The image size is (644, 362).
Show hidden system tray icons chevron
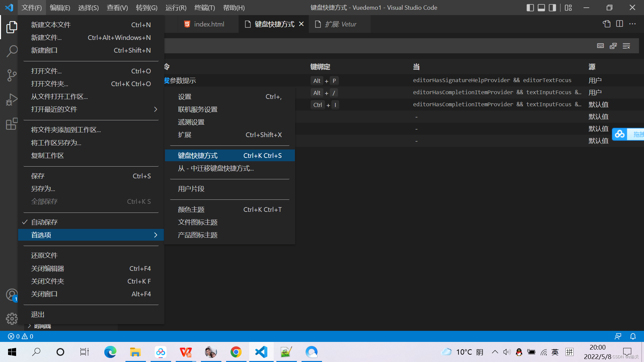coord(495,352)
